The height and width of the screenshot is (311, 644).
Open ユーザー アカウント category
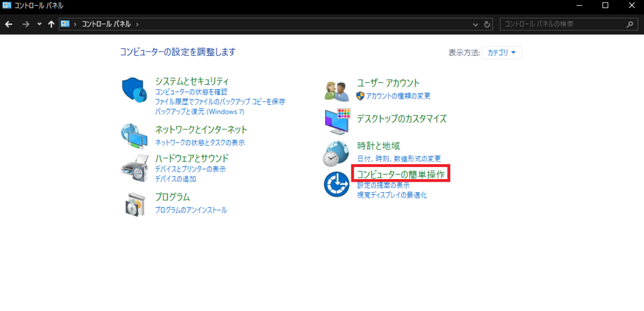388,83
